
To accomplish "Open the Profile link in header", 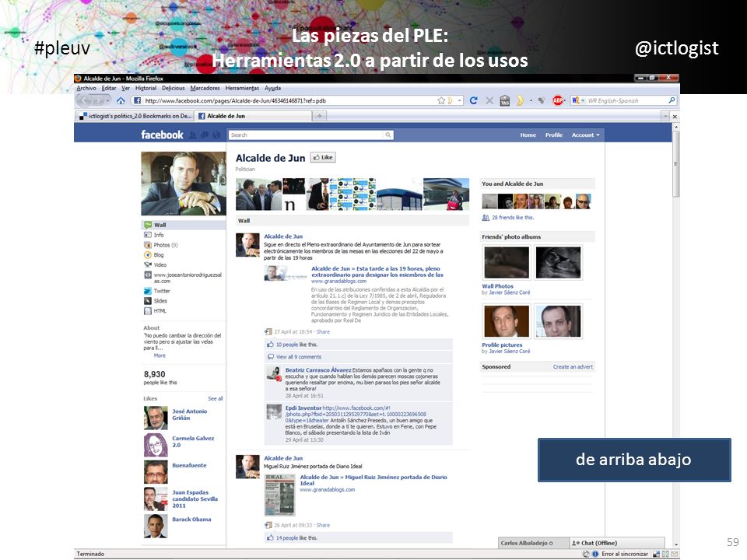I will [553, 135].
